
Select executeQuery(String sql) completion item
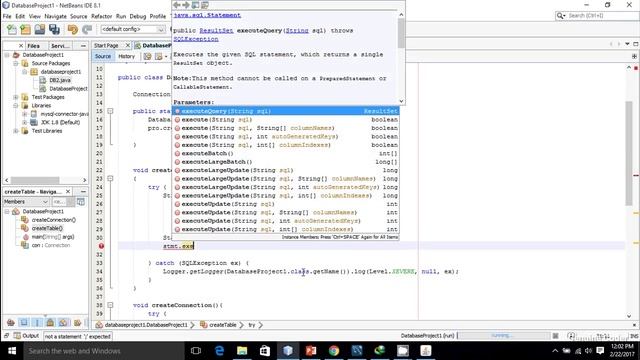[x=286, y=111]
